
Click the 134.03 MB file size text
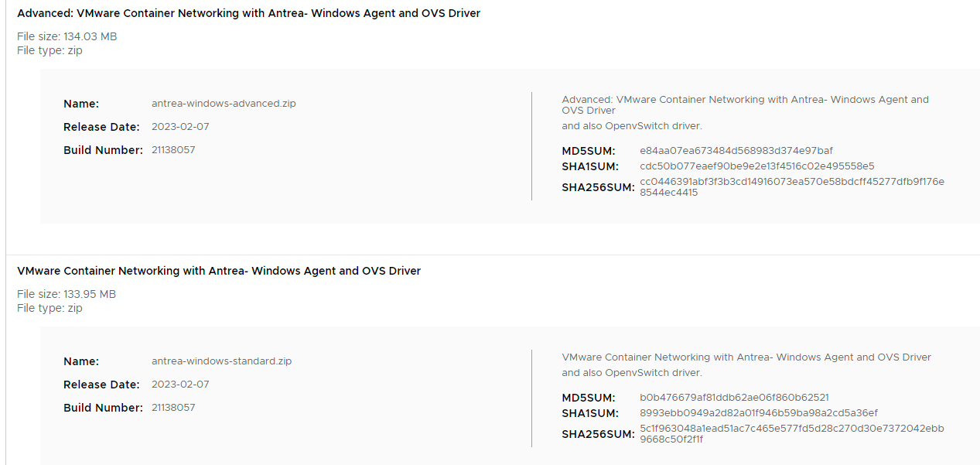tap(67, 36)
